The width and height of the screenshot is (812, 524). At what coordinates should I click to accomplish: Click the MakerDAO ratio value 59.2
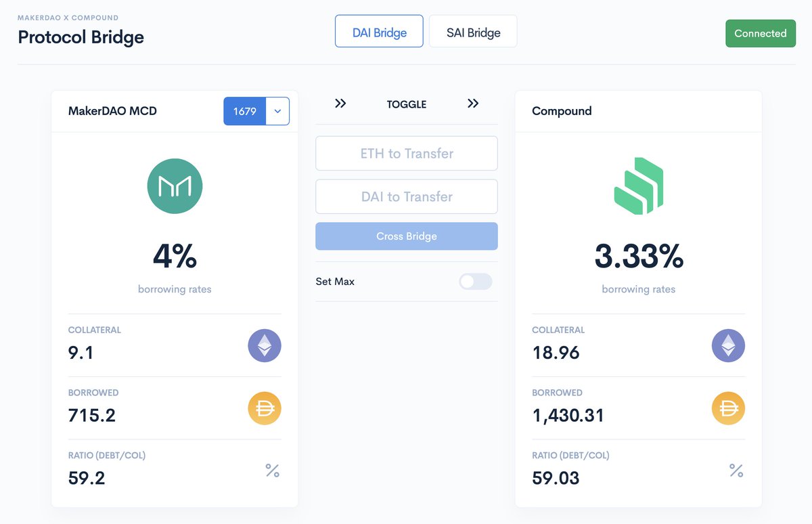tap(87, 478)
